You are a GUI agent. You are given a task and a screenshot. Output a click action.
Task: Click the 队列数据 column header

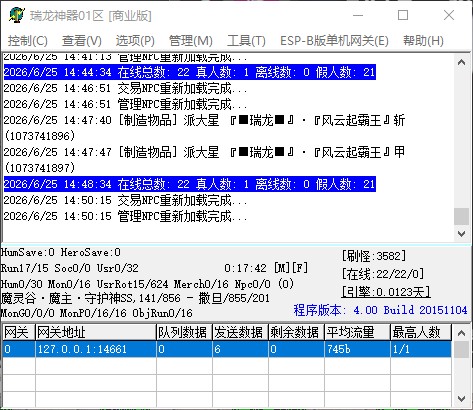coord(184,332)
